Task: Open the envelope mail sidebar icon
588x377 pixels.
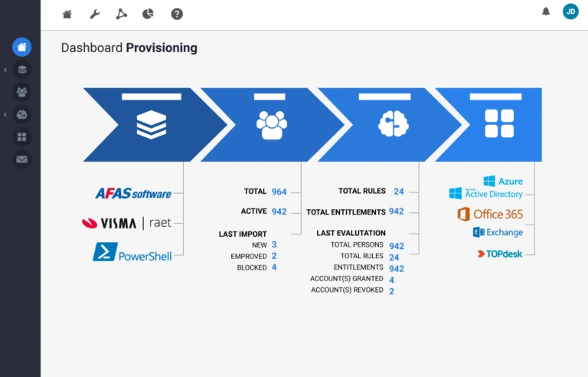Action: point(21,159)
